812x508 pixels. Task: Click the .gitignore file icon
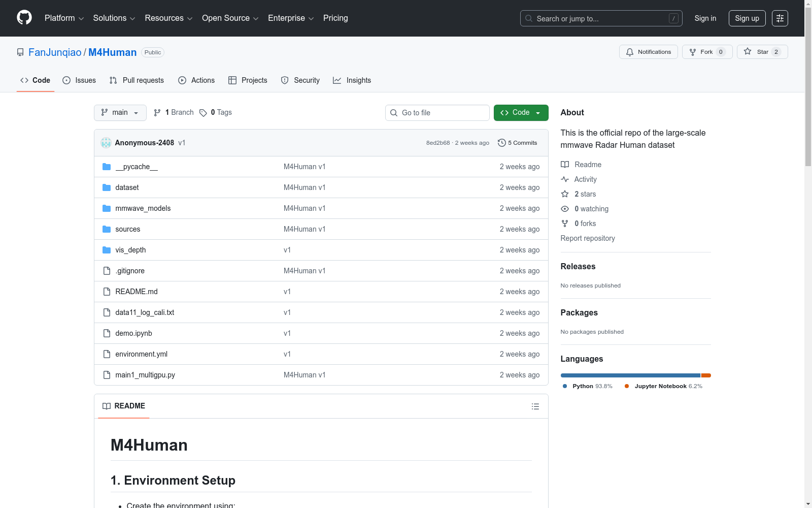tap(107, 271)
